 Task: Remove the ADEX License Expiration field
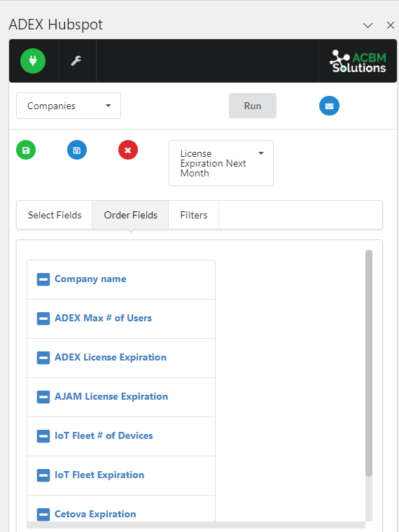coord(43,358)
